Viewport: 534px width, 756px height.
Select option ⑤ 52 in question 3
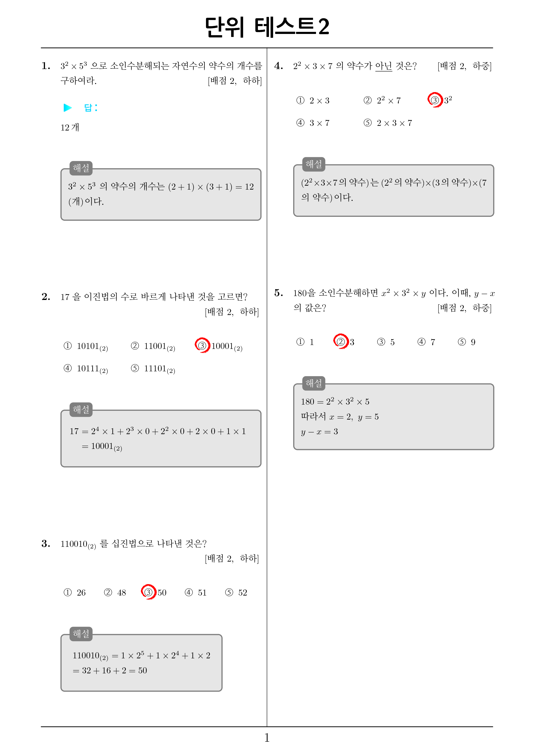(236, 592)
